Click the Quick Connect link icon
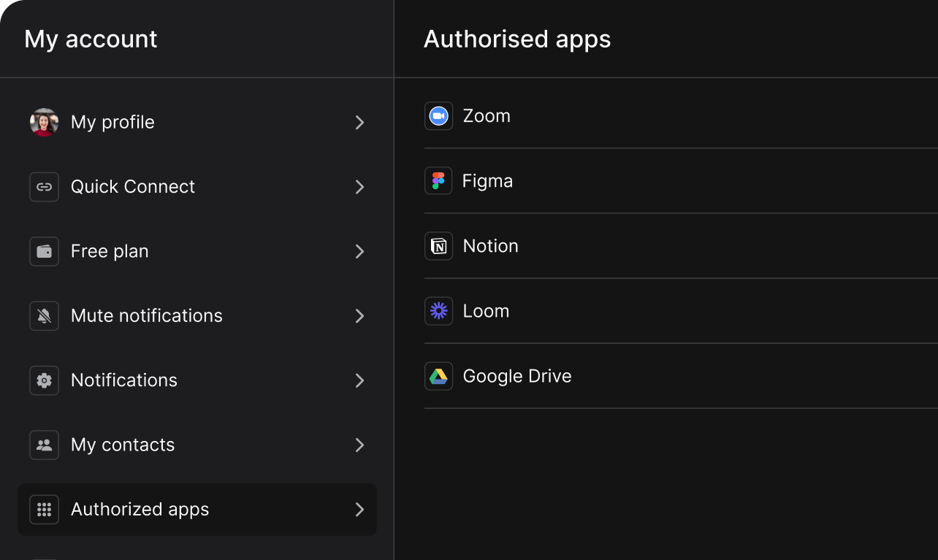 point(44,187)
